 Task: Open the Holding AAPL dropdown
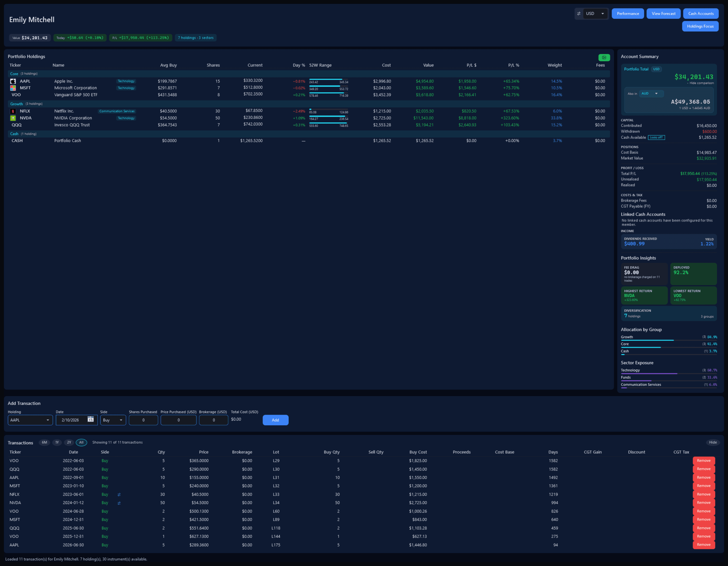[x=30, y=420]
